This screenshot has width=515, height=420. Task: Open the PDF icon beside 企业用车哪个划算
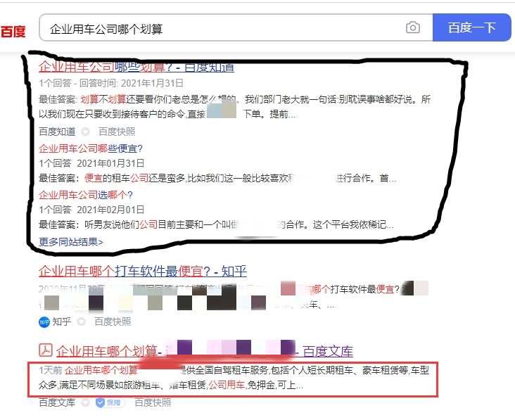[46, 350]
